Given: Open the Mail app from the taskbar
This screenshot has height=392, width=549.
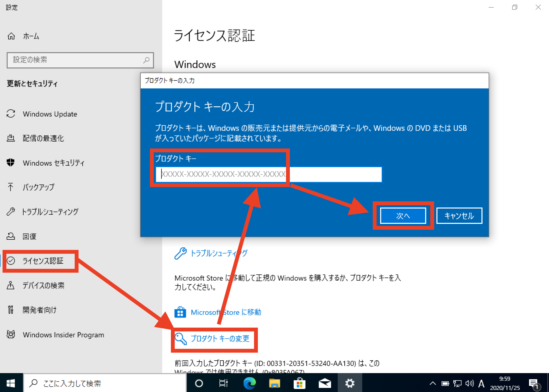Looking at the screenshot, I should 325,383.
